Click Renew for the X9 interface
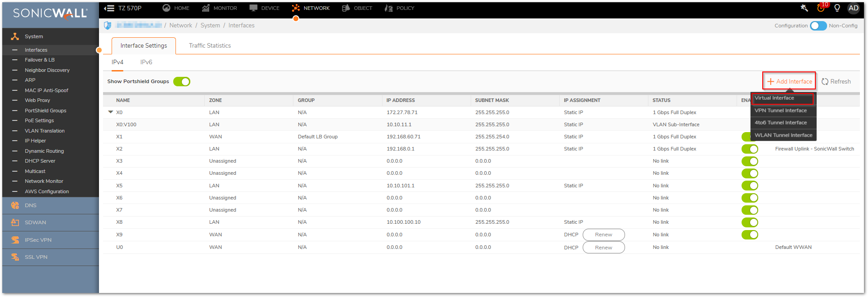Viewport: 868px width, 297px height. (603, 235)
